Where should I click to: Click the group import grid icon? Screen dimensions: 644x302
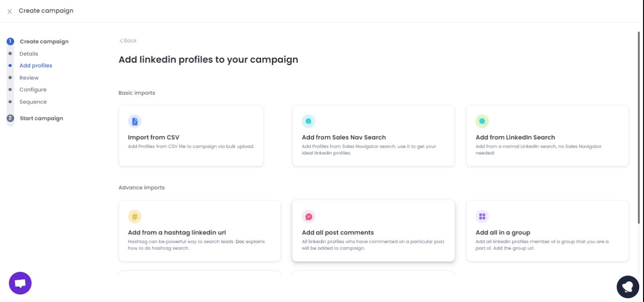point(482,216)
